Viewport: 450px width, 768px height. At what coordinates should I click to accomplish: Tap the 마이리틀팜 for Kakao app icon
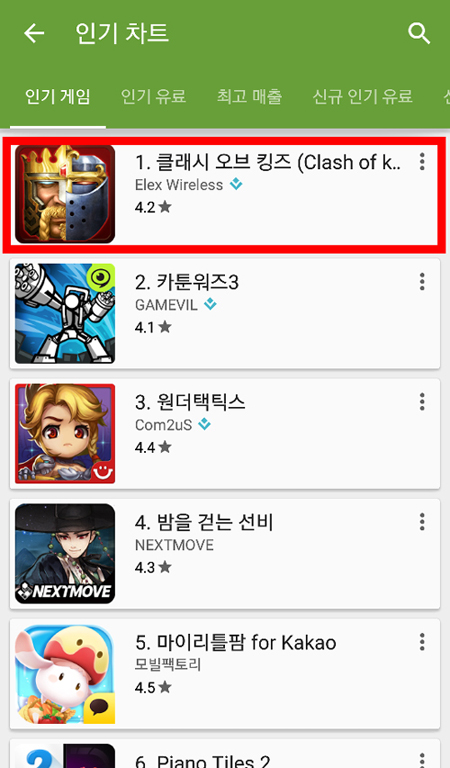pyautogui.click(x=65, y=674)
